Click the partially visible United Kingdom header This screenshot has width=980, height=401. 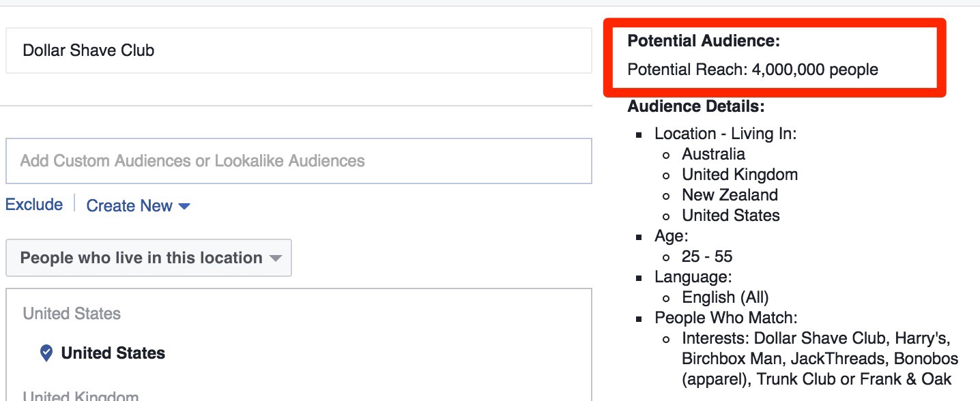click(81, 396)
